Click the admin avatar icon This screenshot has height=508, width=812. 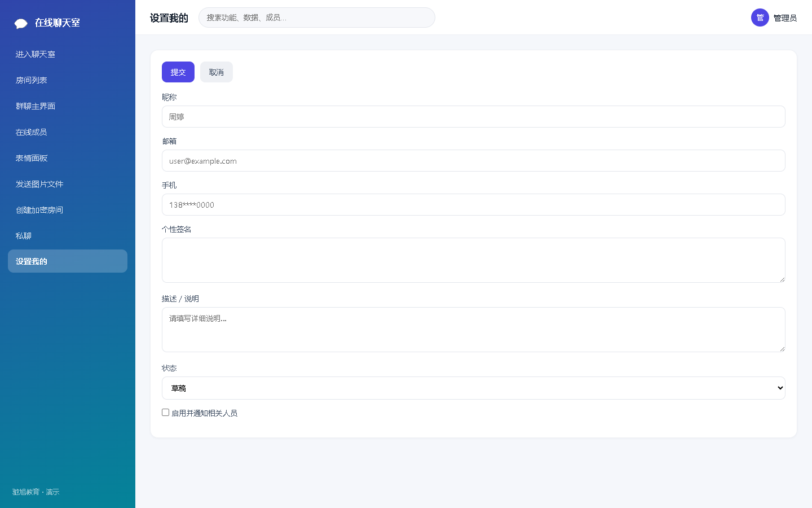click(x=760, y=17)
